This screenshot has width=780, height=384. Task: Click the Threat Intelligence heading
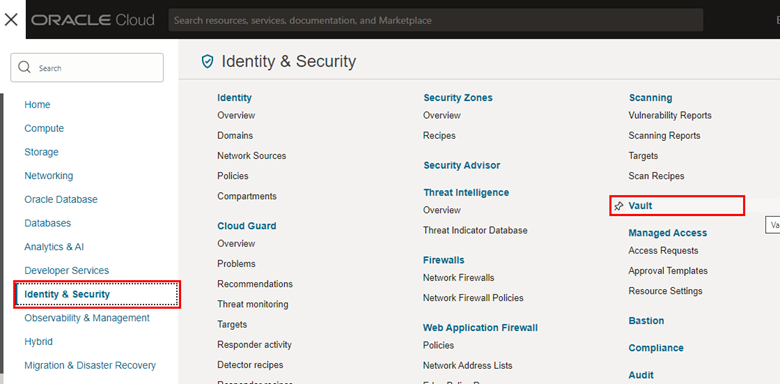point(467,192)
